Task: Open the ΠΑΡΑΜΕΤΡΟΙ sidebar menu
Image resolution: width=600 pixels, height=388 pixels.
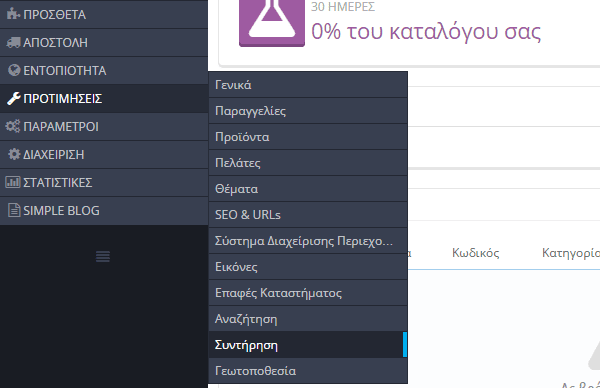Action: [x=104, y=126]
